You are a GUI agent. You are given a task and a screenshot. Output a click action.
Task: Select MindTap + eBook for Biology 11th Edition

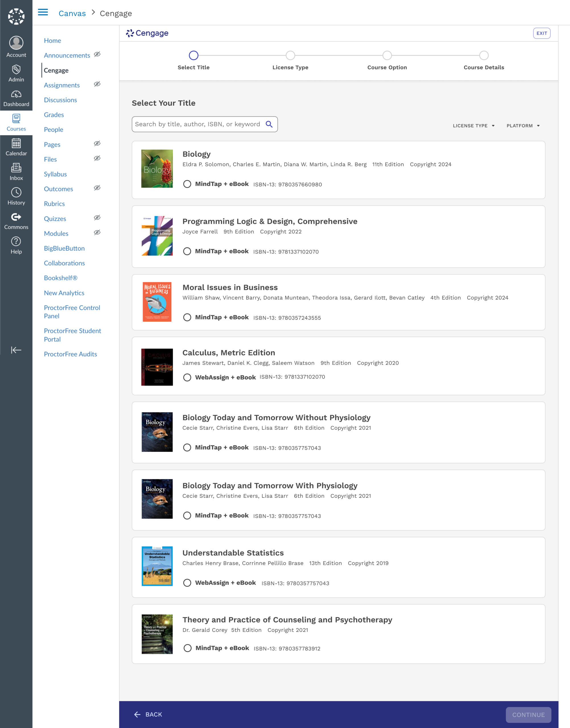[x=187, y=184]
